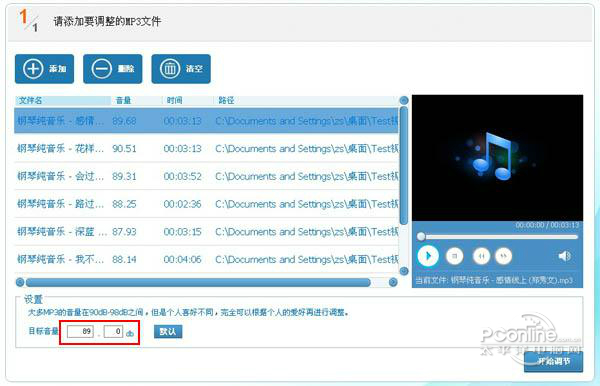Screen dimensions: 600x386
Task: Select the 花样 row with volume 90.51
Action: click(206, 148)
